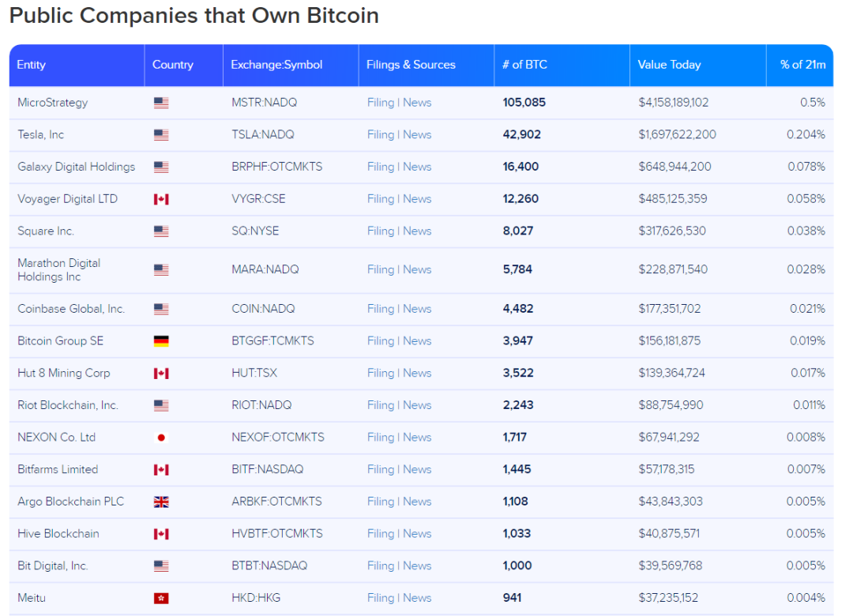Click the % of 21m column header
This screenshot has height=616, width=853.
[802, 65]
